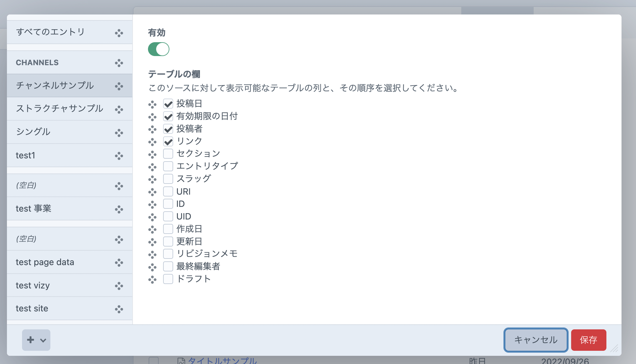Viewport: 636px width, 364px height.
Task: Enable the セクション column checkbox
Action: pyautogui.click(x=168, y=154)
